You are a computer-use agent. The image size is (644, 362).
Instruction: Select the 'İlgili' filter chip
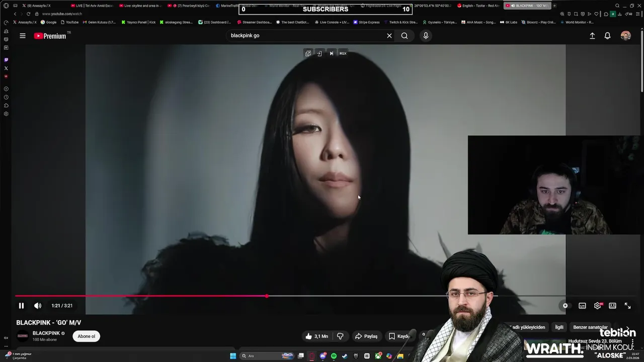[x=559, y=327]
